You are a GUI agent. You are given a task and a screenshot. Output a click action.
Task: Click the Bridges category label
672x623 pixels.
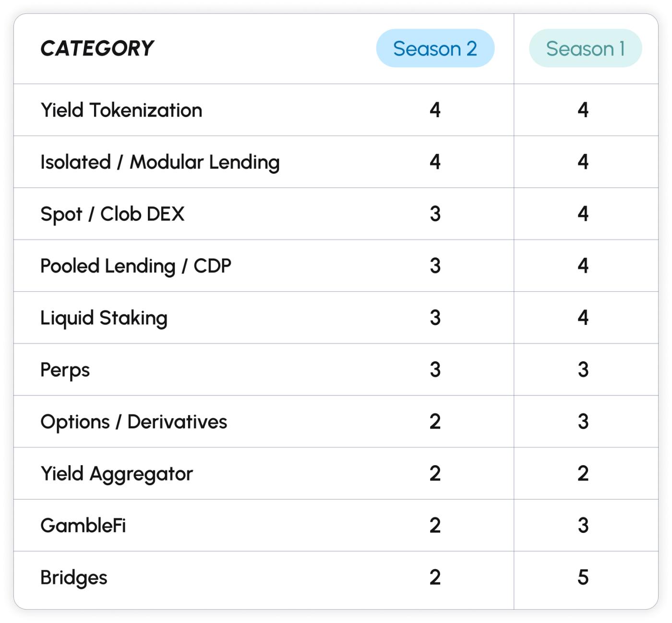(x=73, y=577)
